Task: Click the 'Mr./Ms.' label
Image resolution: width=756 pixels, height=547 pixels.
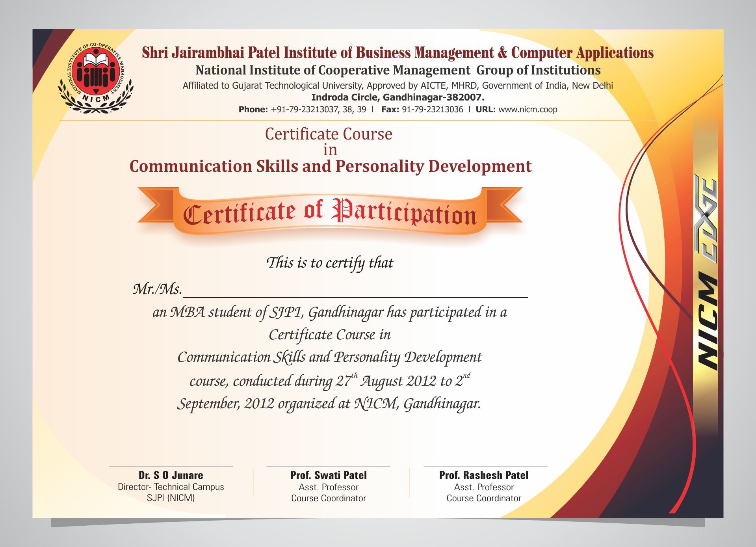Action: coord(158,290)
